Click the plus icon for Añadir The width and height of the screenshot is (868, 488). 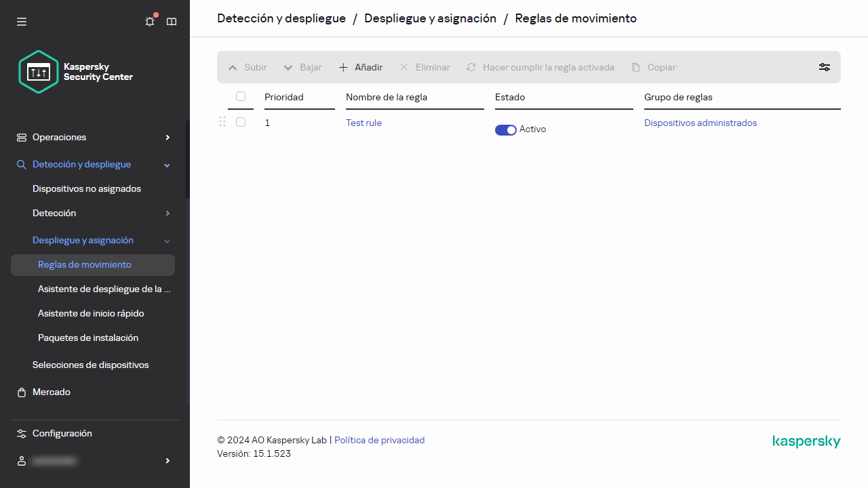343,67
